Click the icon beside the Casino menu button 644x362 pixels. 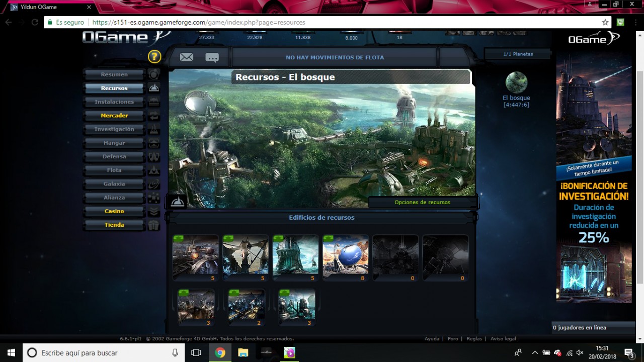point(154,211)
